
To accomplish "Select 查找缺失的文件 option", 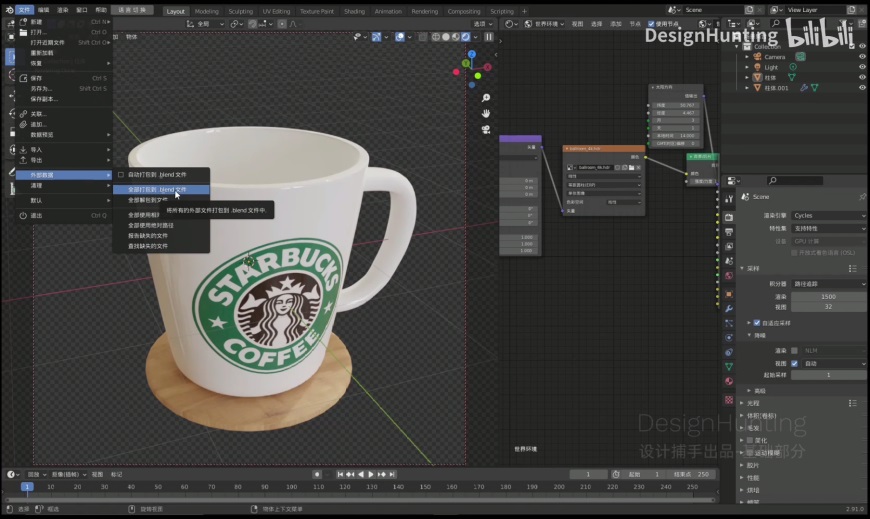I will 161,246.
